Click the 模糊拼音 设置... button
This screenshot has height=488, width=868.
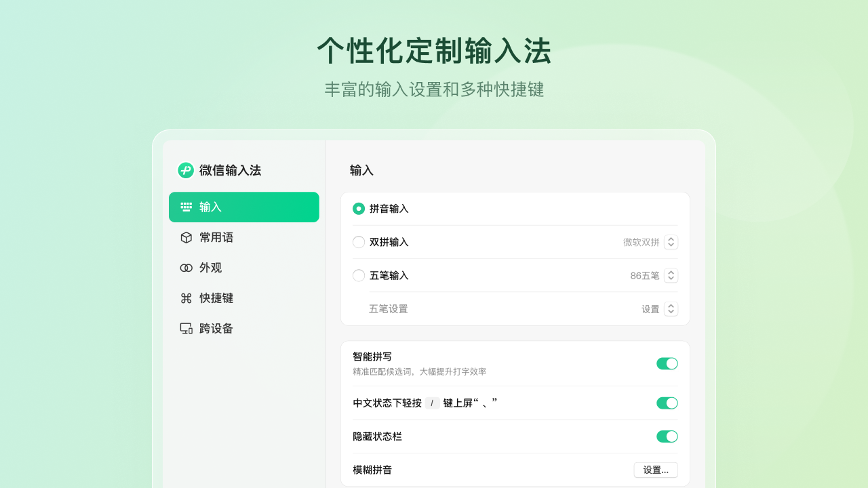[655, 470]
